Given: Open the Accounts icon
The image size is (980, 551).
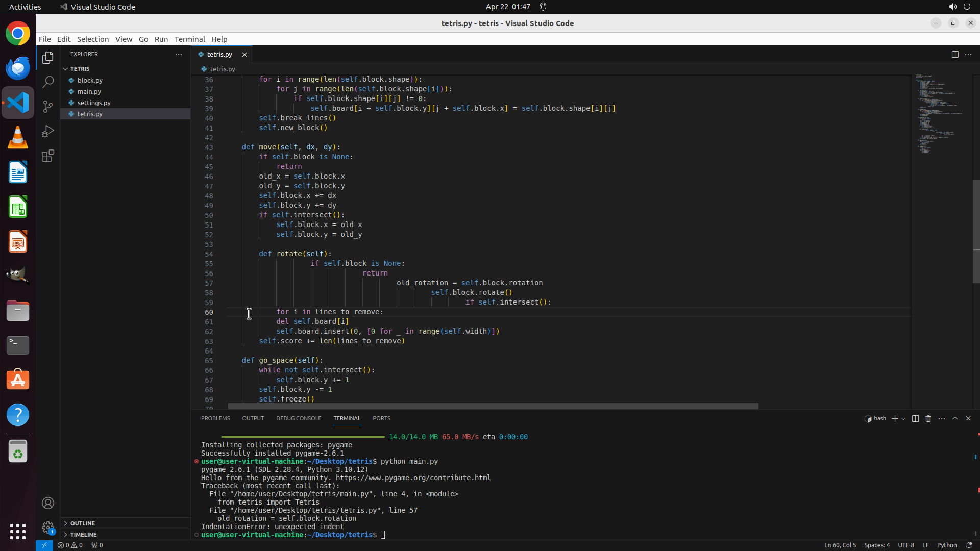Looking at the screenshot, I should click(48, 503).
